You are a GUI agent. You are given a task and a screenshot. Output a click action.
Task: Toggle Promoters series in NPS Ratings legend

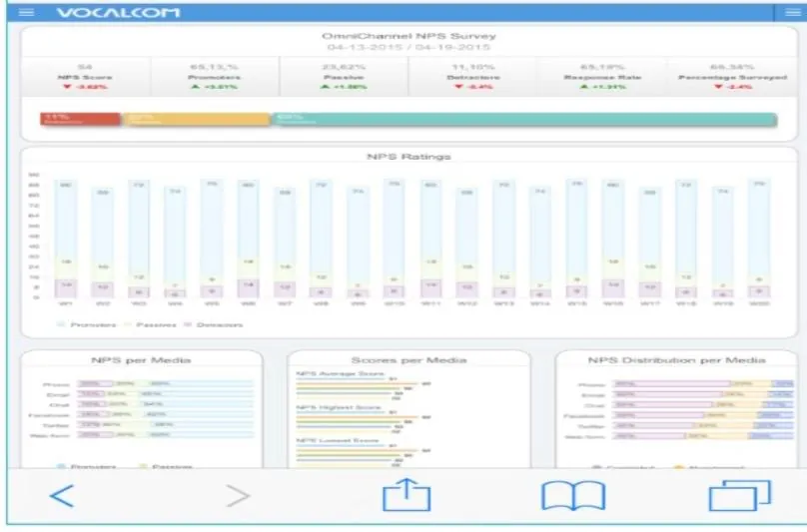coord(86,324)
